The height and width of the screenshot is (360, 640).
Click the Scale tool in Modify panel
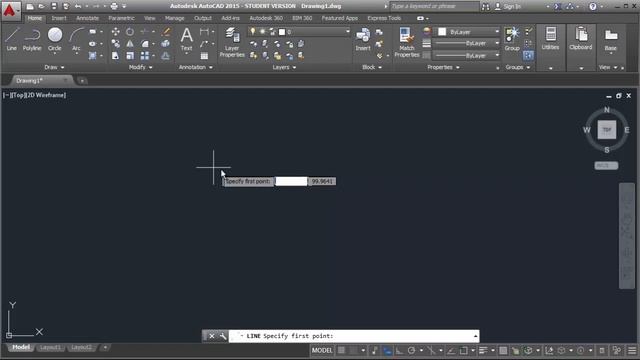click(x=130, y=56)
